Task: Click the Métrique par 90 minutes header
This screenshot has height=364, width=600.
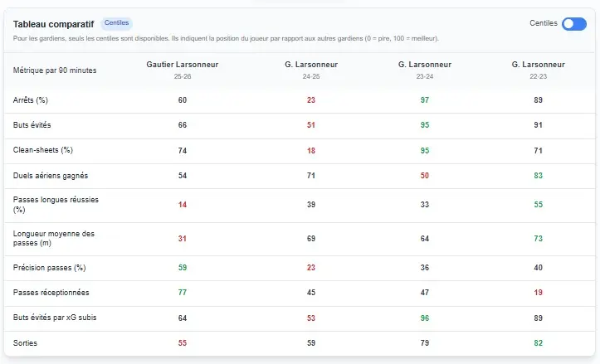Action: point(55,70)
